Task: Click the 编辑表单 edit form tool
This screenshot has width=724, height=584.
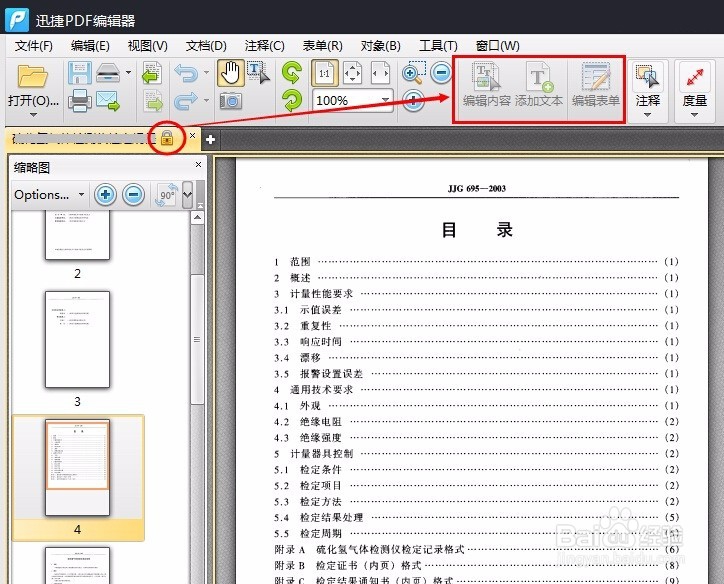Action: pos(596,84)
